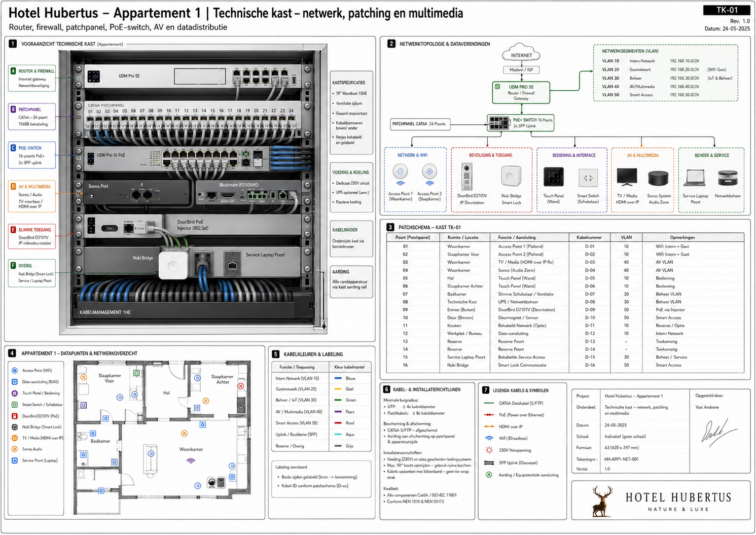The width and height of the screenshot is (756, 535).
Task: Click the "Technische Kast" location cell
Action: coord(462,302)
